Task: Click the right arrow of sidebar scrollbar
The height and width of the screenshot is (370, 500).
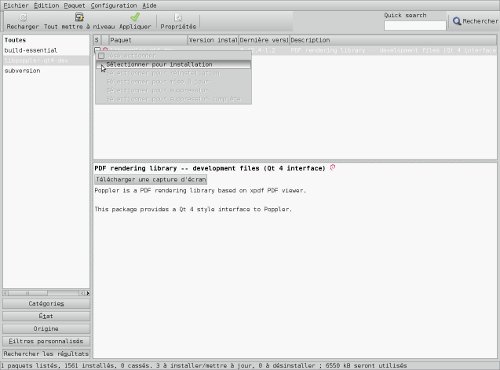Action: click(88, 293)
